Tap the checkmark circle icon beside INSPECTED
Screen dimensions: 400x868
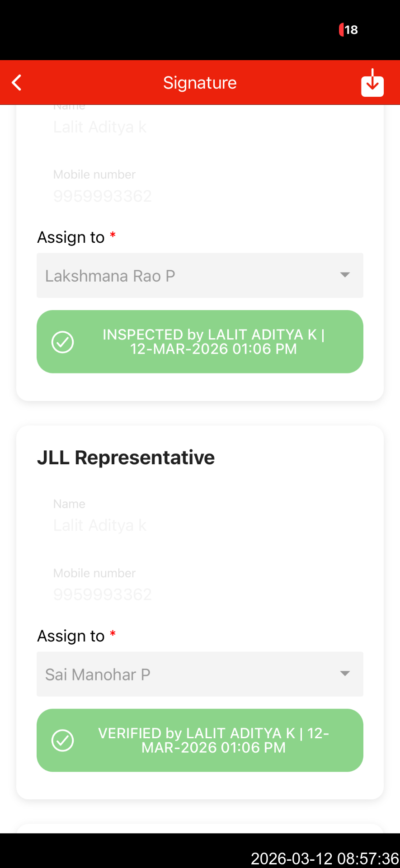63,342
